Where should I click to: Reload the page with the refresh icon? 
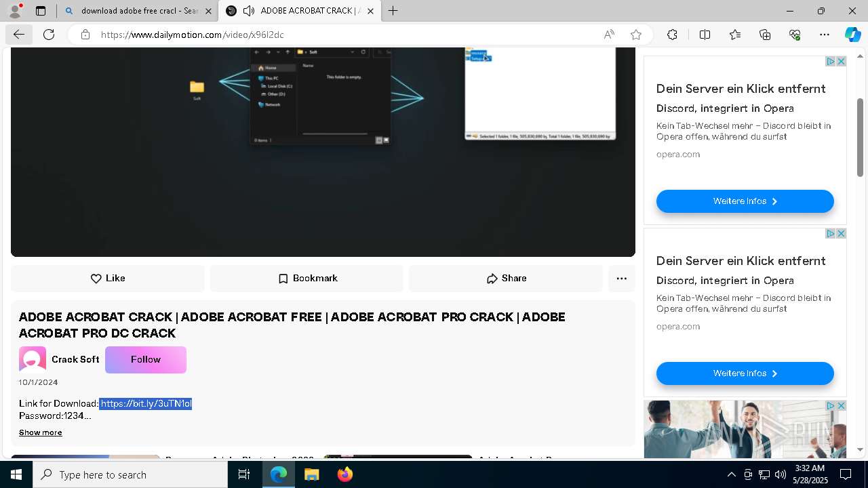point(49,35)
